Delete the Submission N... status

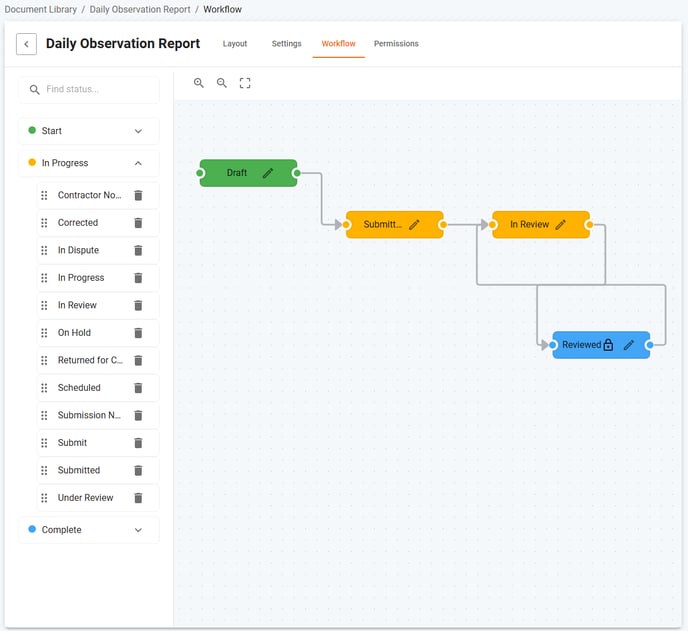[x=138, y=416]
